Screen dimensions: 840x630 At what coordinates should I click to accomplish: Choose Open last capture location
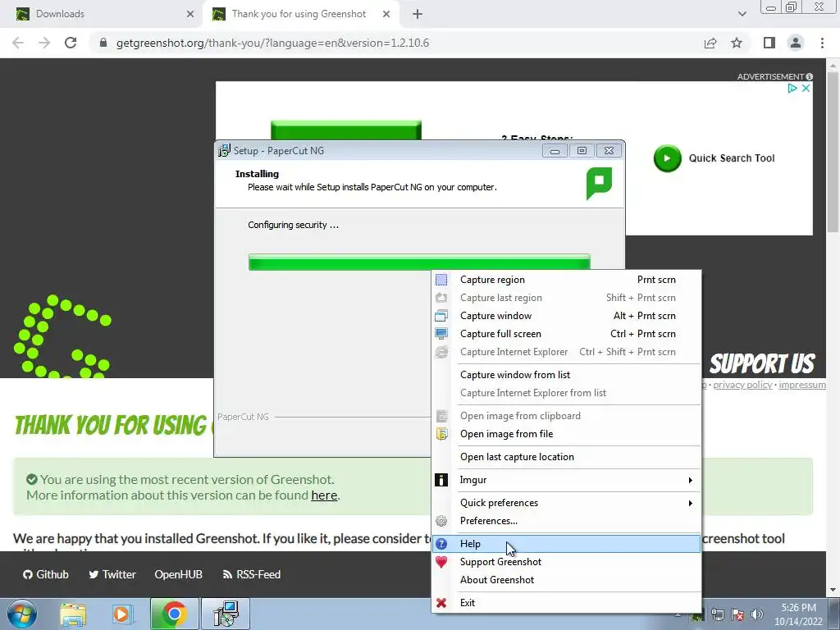(x=566, y=457)
